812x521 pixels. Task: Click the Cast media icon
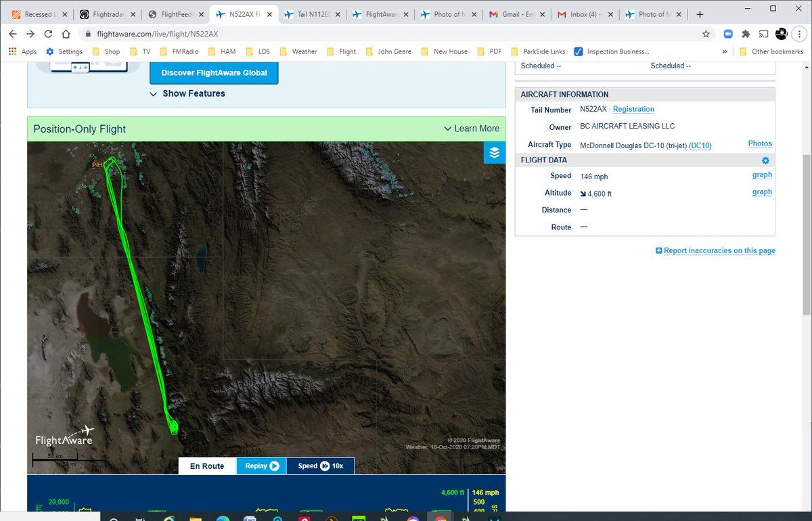pos(764,34)
